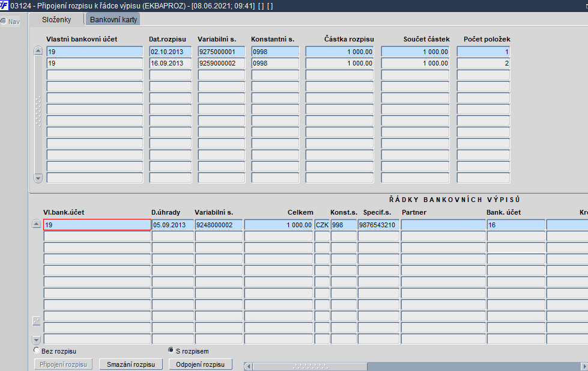Click the Částka rozpisu column header
588x371 pixels.
tap(349, 39)
